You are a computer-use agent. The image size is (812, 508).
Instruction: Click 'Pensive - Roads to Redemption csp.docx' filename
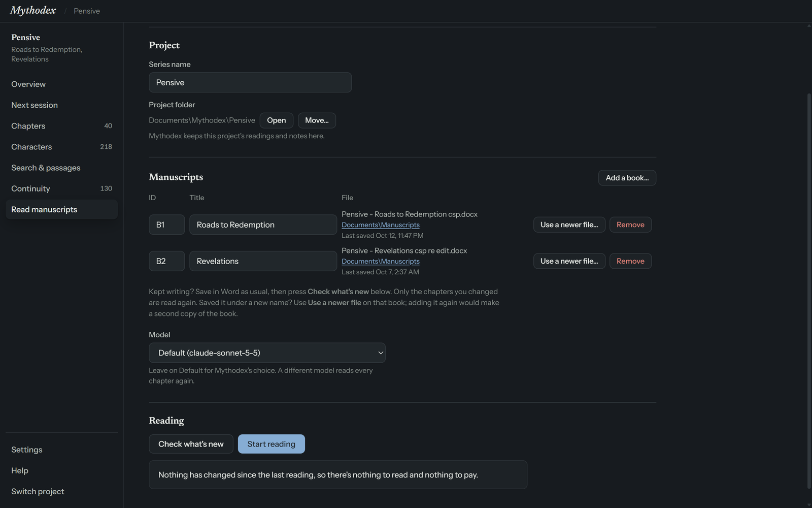click(410, 214)
